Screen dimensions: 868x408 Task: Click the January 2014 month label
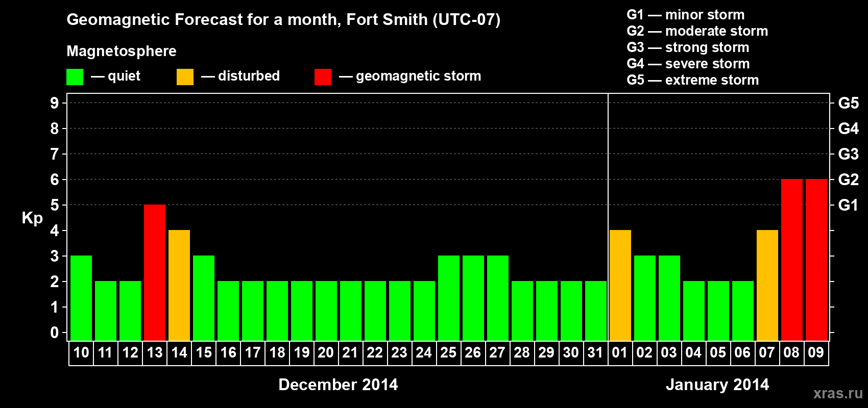coord(717,385)
